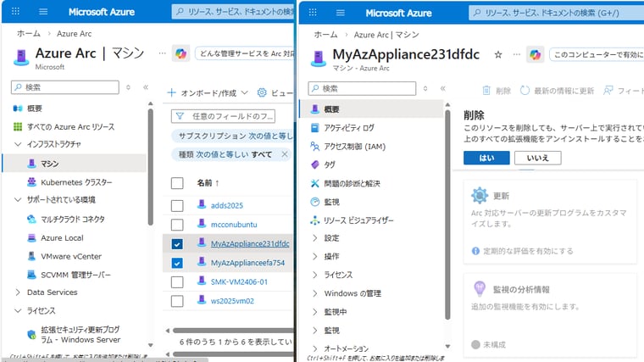Click the 削除 trash icon in right toolbar

pos(486,91)
